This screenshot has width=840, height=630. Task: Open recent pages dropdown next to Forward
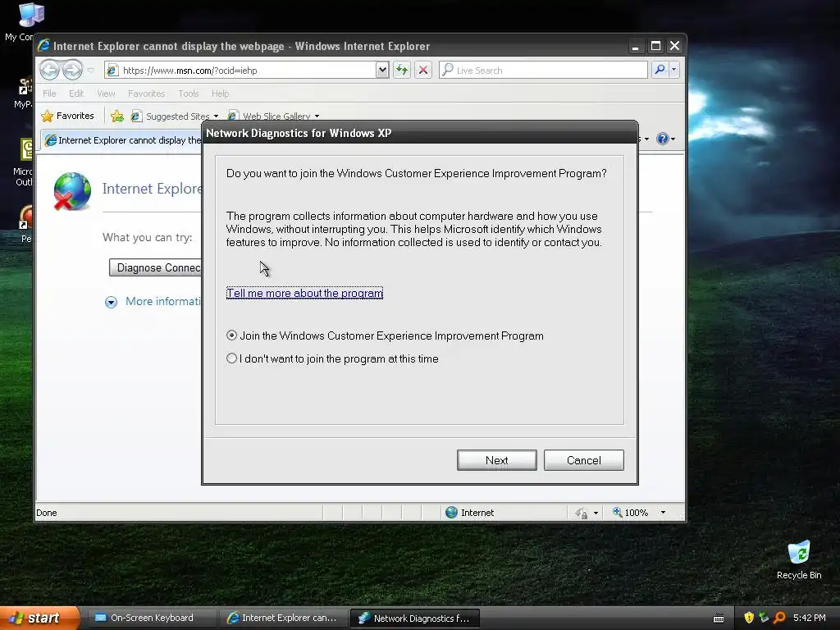pyautogui.click(x=90, y=71)
